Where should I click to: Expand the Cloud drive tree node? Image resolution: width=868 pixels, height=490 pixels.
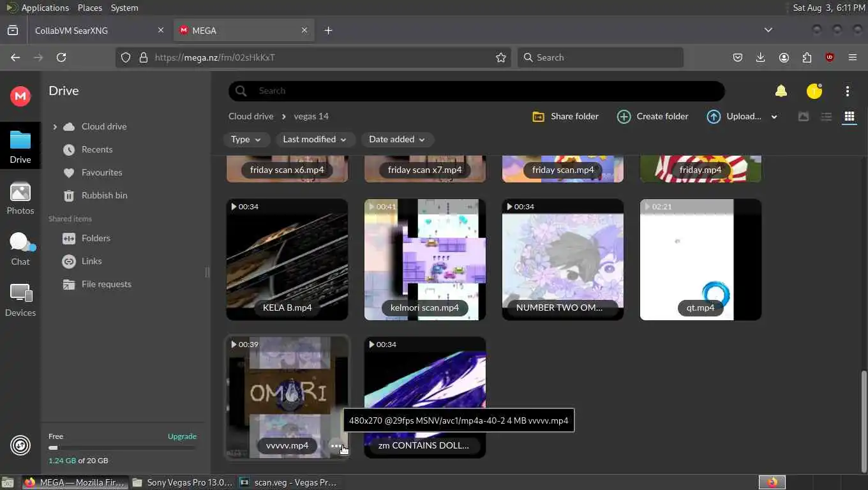[x=55, y=127]
